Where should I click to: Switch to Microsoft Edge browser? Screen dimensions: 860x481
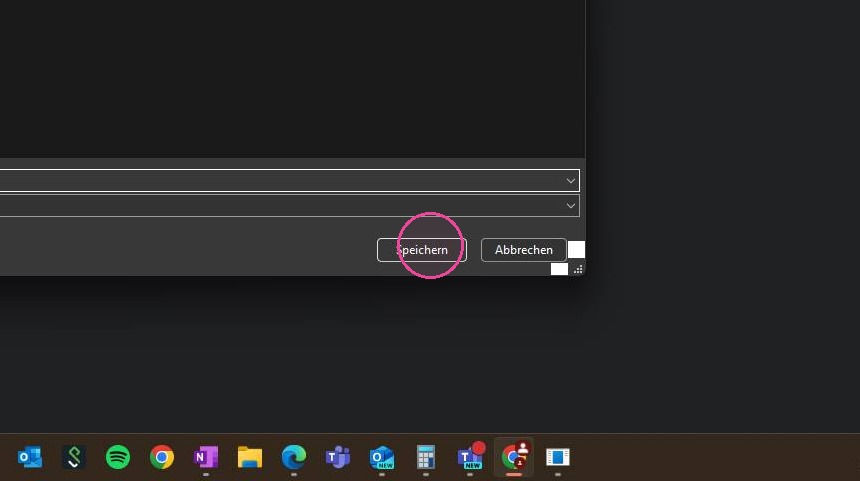(294, 457)
